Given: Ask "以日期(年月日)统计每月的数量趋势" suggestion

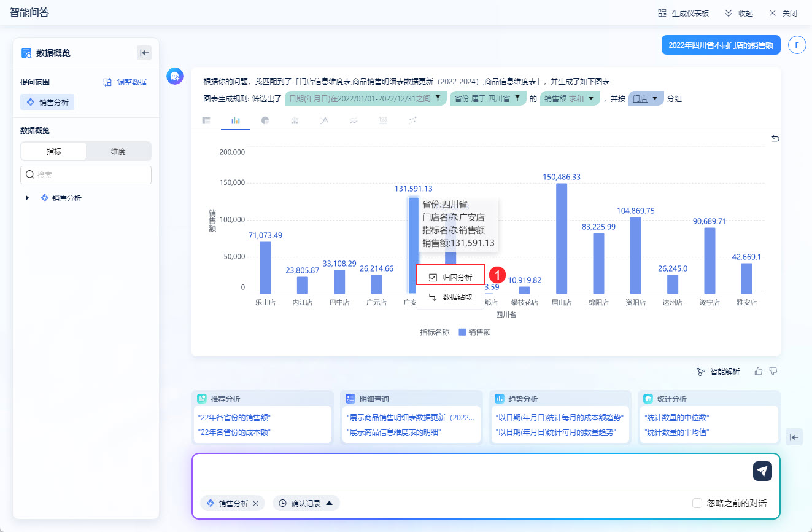Looking at the screenshot, I should click(x=555, y=432).
